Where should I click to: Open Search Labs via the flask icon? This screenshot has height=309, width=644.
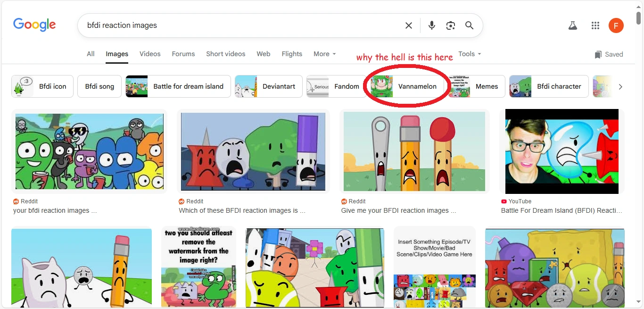click(572, 25)
